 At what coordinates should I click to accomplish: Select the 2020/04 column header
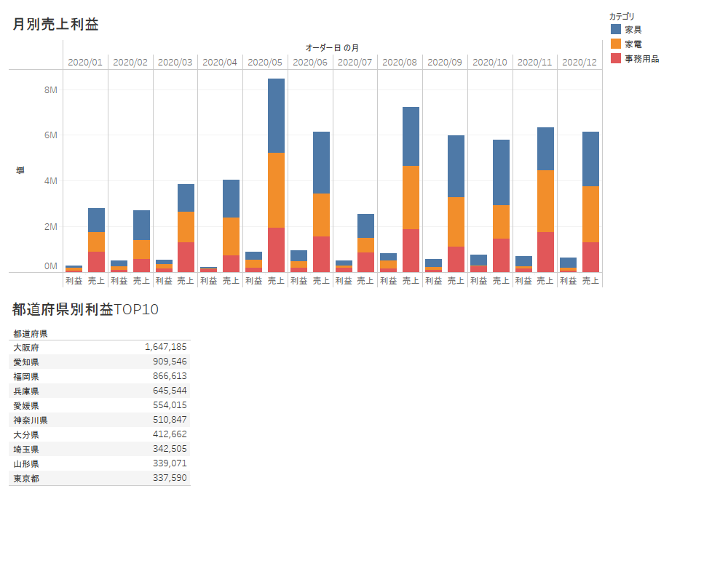coord(220,62)
